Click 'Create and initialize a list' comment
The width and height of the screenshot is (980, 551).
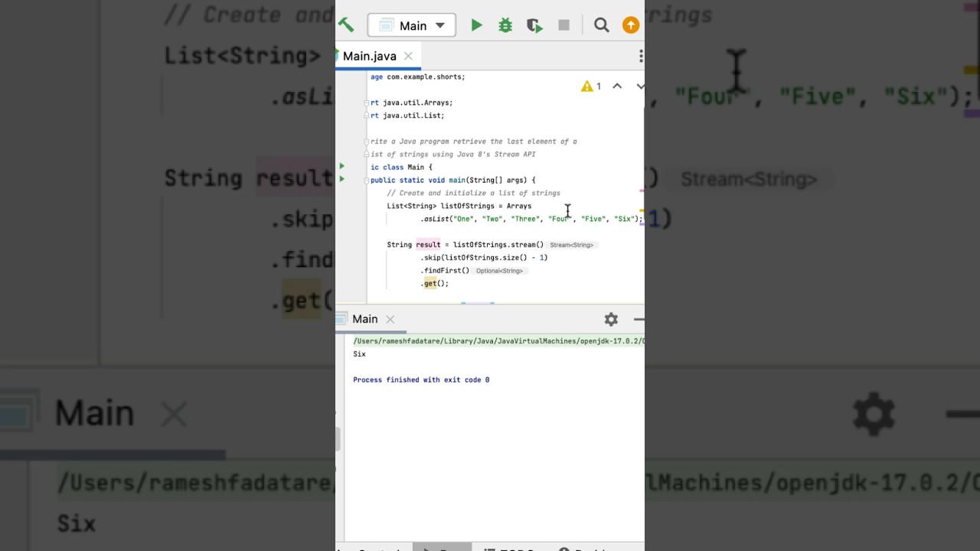[473, 193]
